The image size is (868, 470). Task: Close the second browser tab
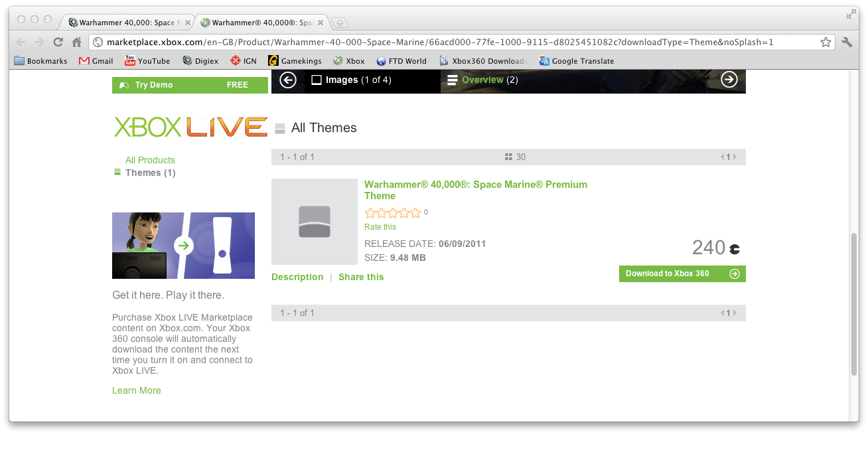pos(321,23)
